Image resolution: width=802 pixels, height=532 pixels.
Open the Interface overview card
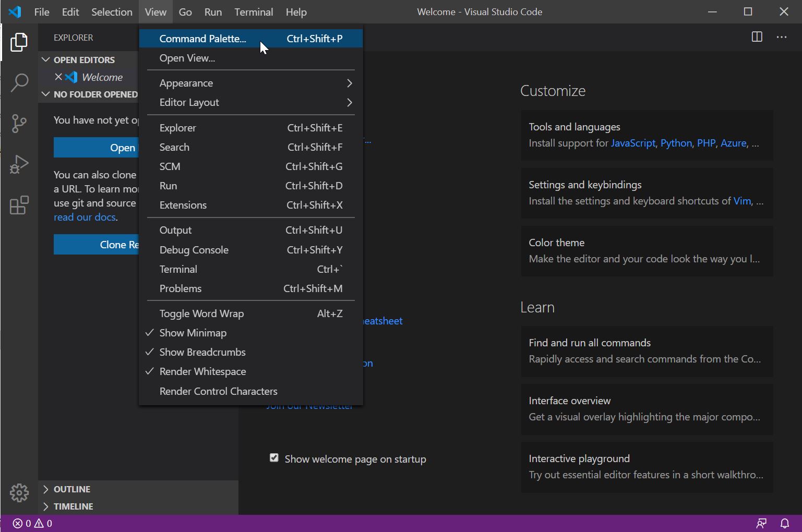click(647, 409)
